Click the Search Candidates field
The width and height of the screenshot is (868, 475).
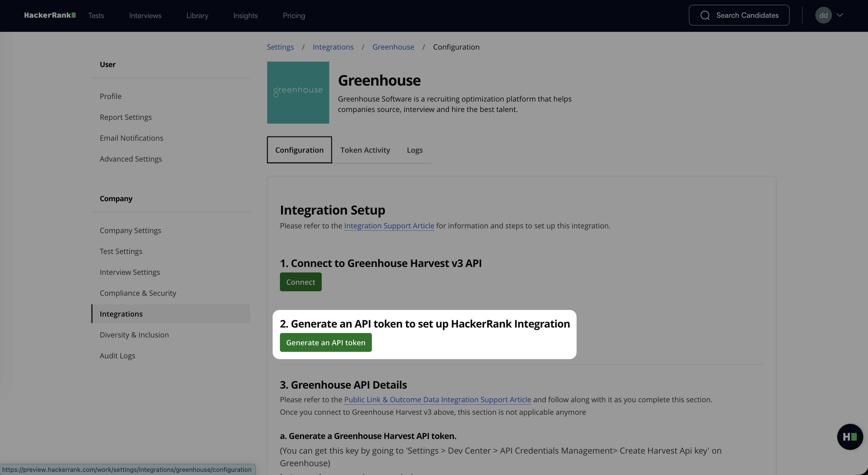(739, 15)
